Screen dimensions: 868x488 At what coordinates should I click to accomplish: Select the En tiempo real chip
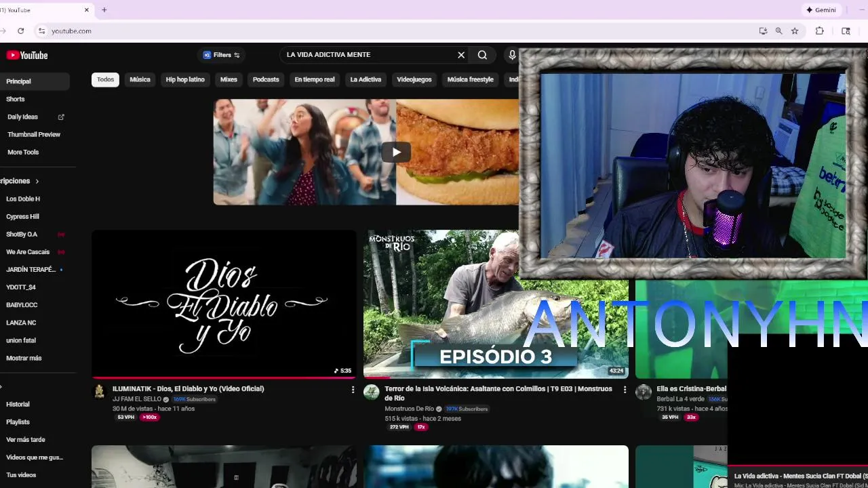pos(315,79)
